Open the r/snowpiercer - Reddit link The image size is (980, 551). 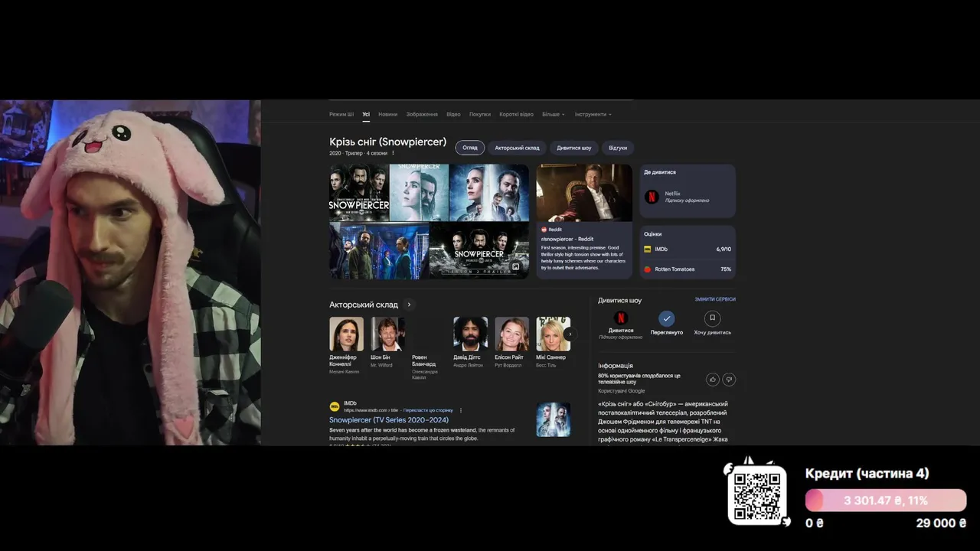coord(567,239)
